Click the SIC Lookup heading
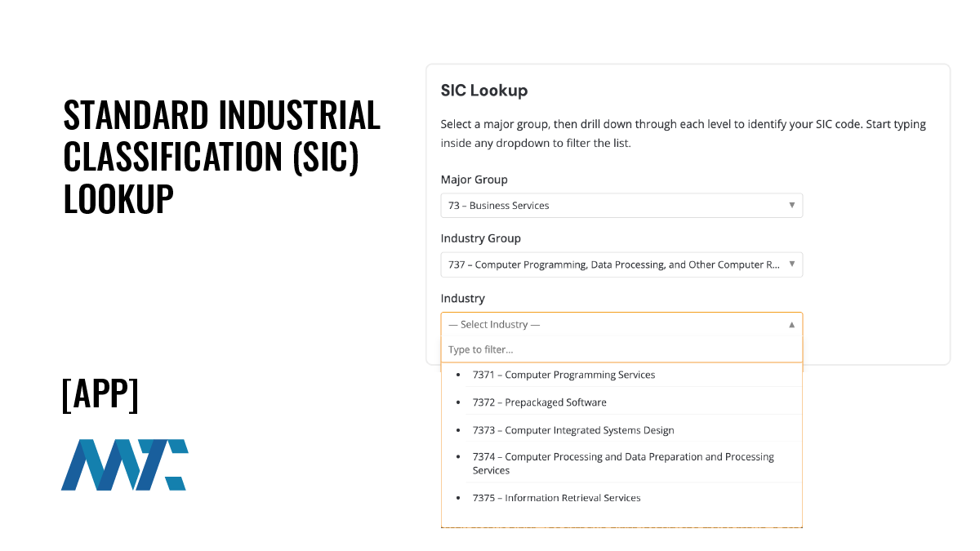Viewport: 980px width, 551px height. pyautogui.click(x=484, y=91)
